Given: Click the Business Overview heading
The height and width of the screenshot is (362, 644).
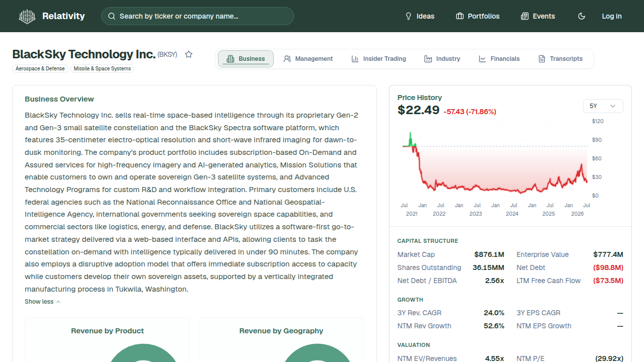Looking at the screenshot, I should click(x=59, y=99).
